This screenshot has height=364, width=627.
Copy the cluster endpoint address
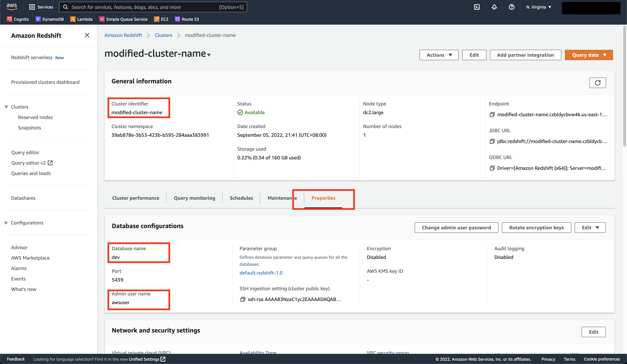point(492,115)
